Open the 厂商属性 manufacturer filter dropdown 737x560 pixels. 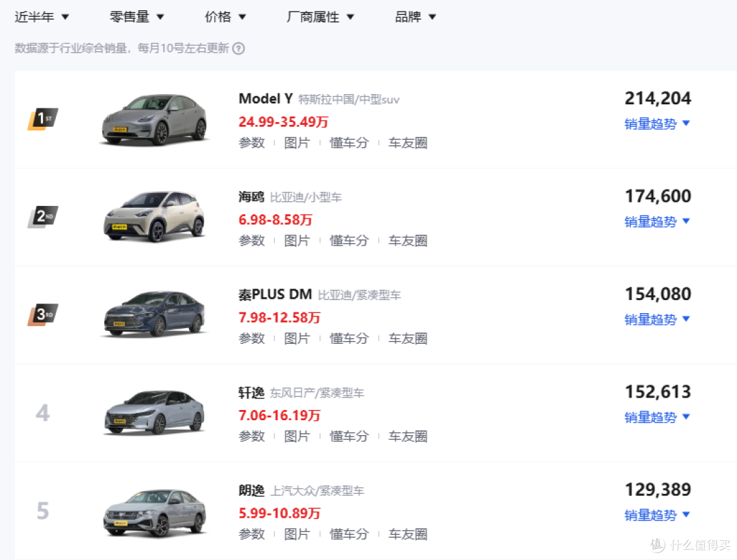click(319, 17)
